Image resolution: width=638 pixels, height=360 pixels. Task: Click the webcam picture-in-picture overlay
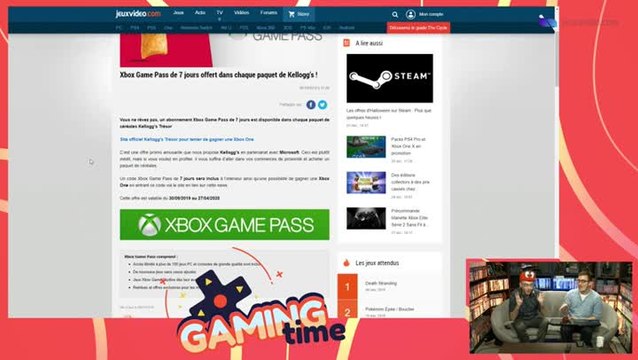tap(550, 307)
